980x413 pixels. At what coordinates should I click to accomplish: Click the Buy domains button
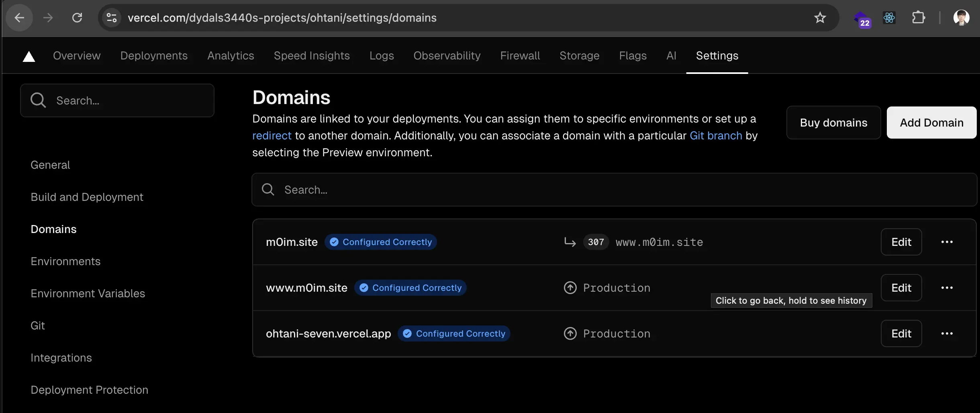pos(833,123)
